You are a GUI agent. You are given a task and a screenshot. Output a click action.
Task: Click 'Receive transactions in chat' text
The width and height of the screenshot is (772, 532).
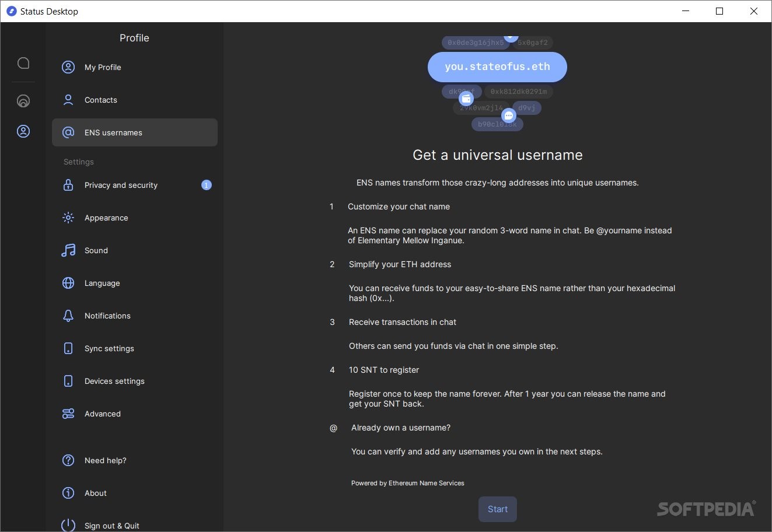[403, 322]
